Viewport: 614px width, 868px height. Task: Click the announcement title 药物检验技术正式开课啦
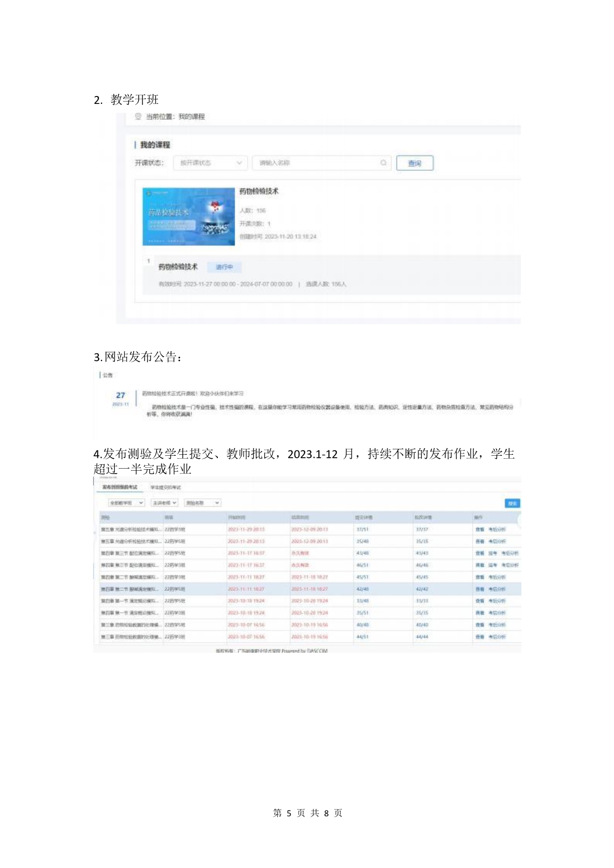tap(193, 393)
